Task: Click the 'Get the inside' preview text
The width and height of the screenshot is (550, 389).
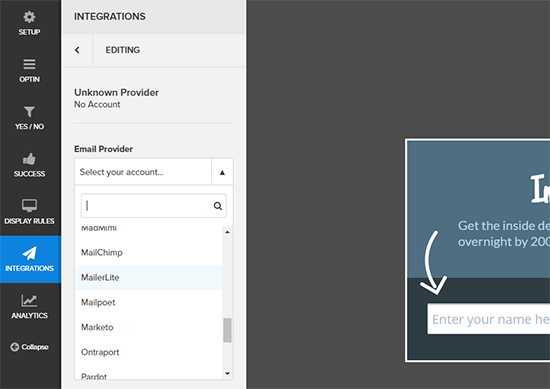Action: [x=495, y=226]
